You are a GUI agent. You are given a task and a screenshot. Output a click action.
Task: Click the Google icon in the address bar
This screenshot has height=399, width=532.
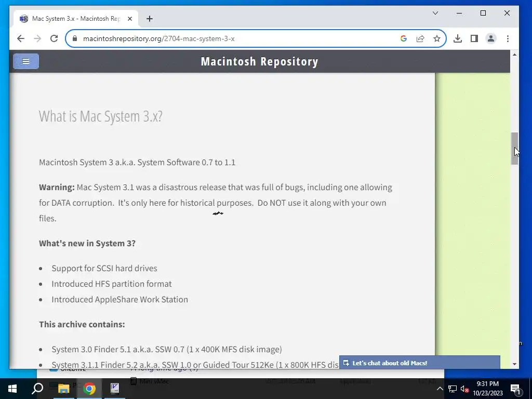tap(403, 38)
